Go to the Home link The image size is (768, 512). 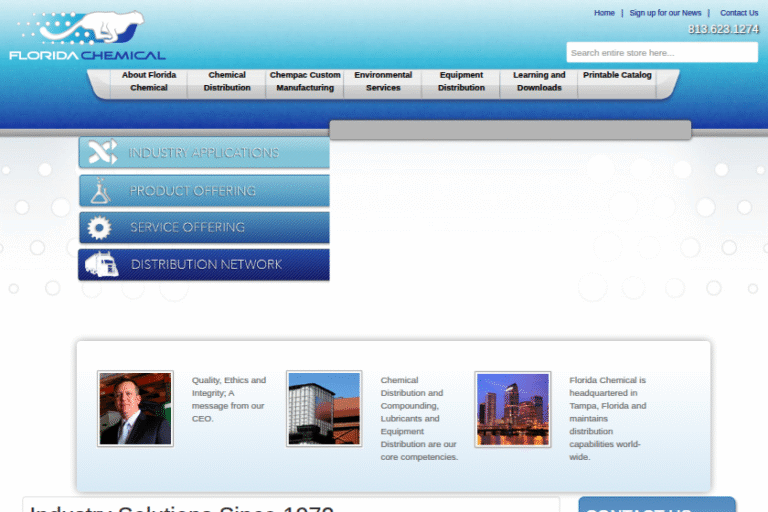[x=604, y=13]
